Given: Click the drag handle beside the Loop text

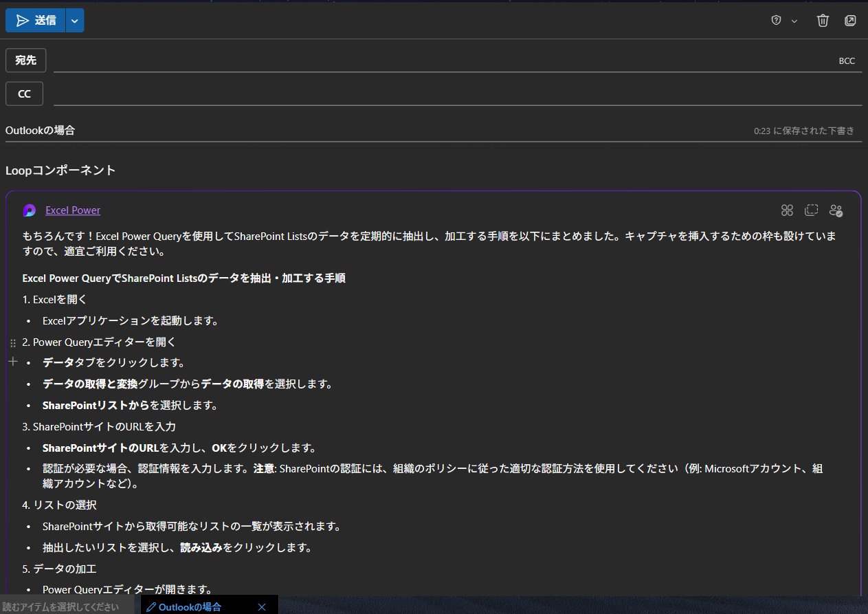Looking at the screenshot, I should 12,342.
